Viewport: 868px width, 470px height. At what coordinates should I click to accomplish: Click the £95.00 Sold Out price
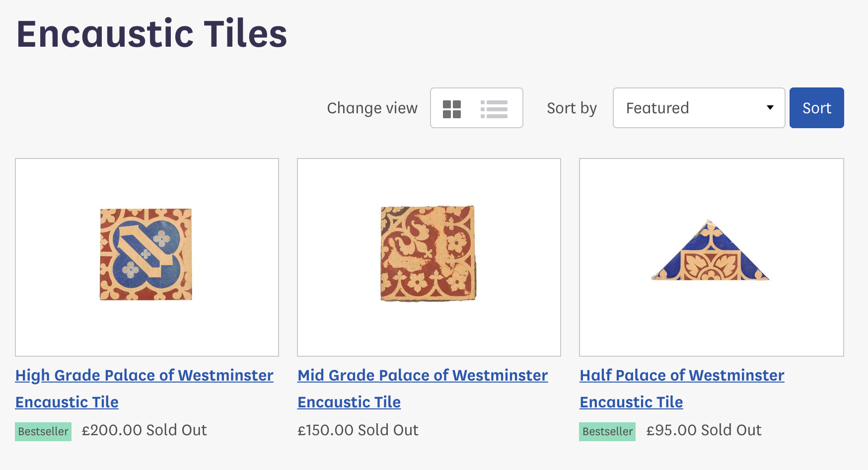(704, 430)
